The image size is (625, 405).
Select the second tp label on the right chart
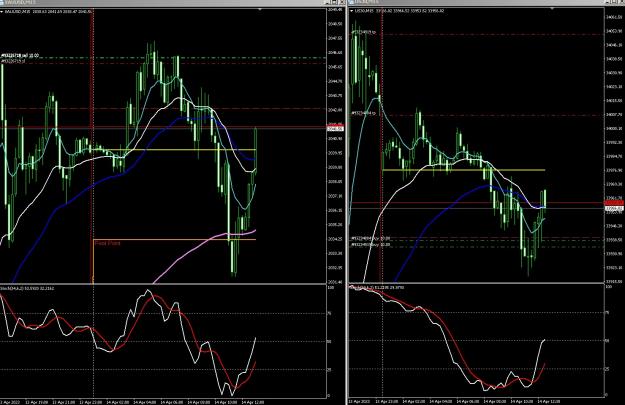pyautogui.click(x=363, y=113)
